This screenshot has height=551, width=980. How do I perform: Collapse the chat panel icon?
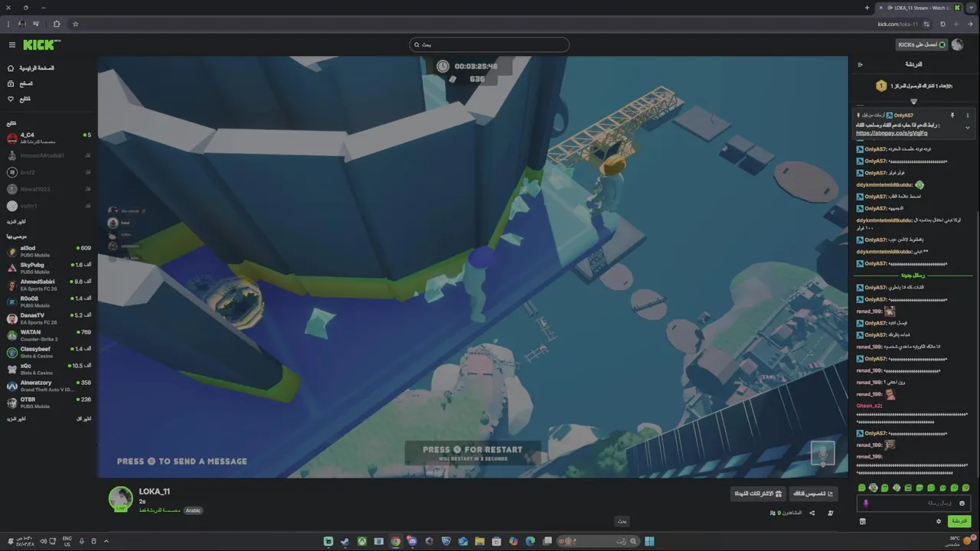[860, 64]
